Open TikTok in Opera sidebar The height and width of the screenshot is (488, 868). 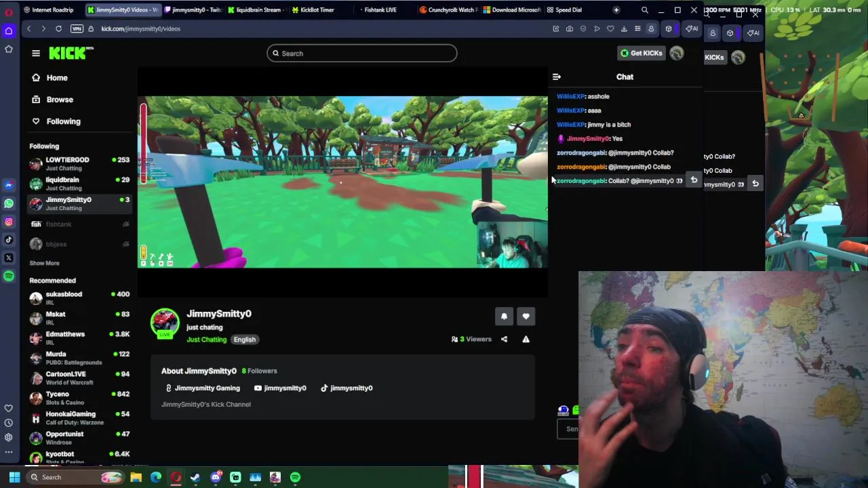tap(9, 239)
